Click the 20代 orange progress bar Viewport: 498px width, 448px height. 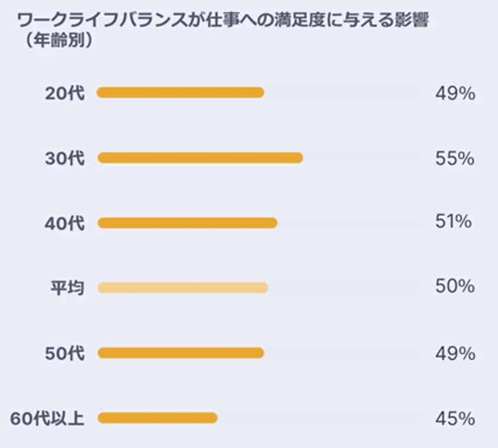tap(180, 93)
